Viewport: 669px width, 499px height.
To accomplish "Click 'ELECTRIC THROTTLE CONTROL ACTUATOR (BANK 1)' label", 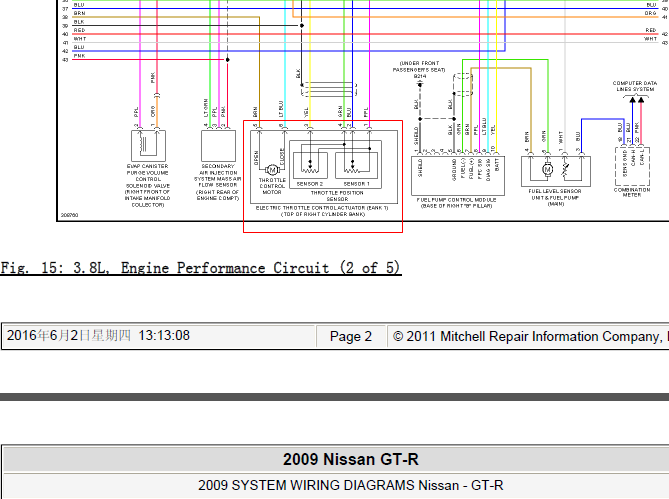I will tap(322, 208).
